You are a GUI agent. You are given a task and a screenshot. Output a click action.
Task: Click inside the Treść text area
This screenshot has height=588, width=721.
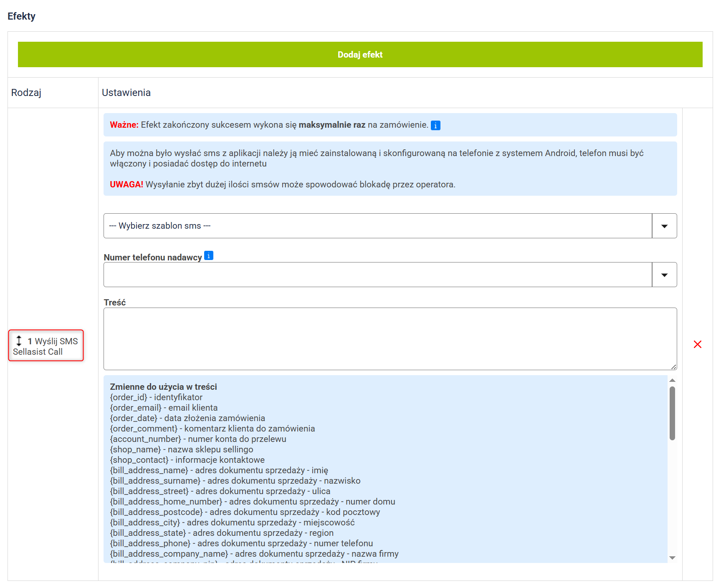[x=390, y=338]
